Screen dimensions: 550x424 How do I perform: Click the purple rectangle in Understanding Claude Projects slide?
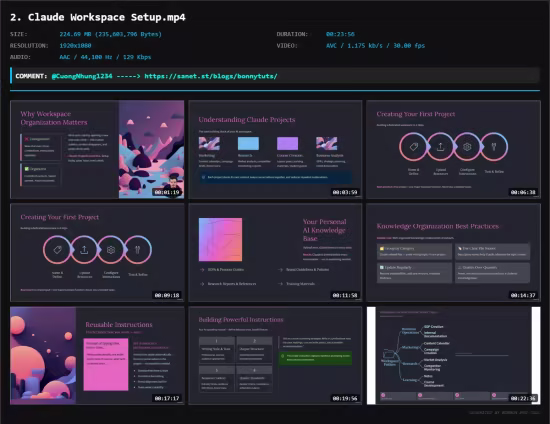click(x=287, y=143)
